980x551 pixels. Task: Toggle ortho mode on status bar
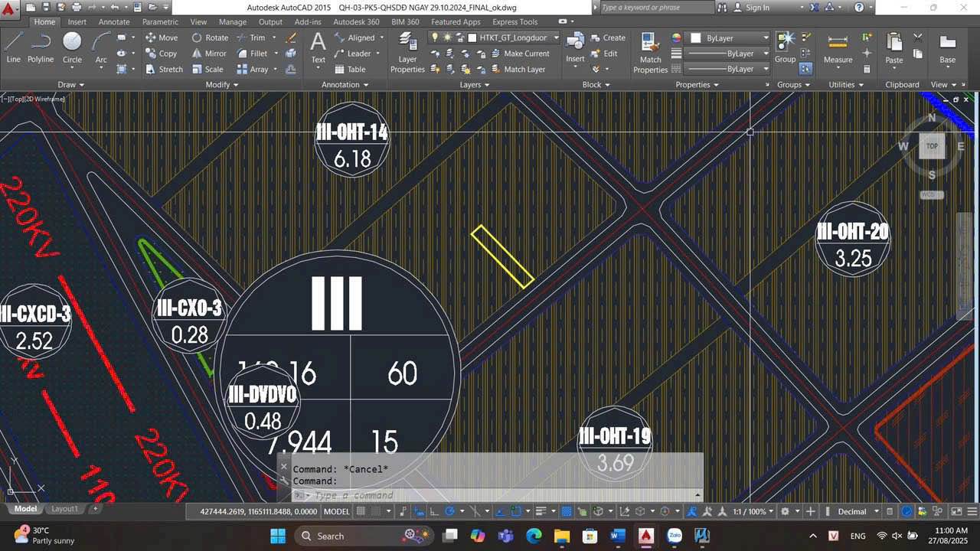pyautogui.click(x=434, y=510)
